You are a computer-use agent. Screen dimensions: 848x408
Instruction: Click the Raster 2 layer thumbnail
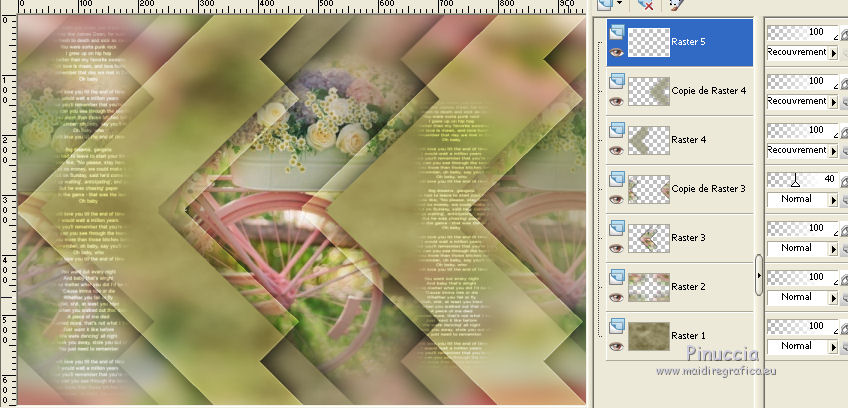[649, 287]
